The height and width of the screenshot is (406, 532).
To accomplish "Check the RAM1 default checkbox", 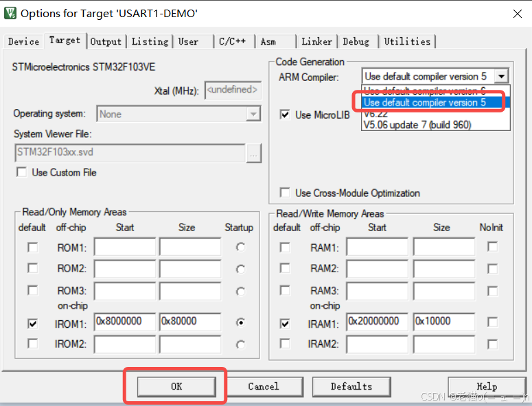I will coord(285,248).
